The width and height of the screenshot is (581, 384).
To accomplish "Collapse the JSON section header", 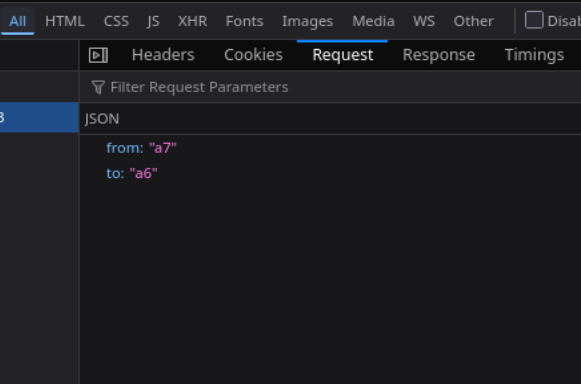I will (x=331, y=119).
